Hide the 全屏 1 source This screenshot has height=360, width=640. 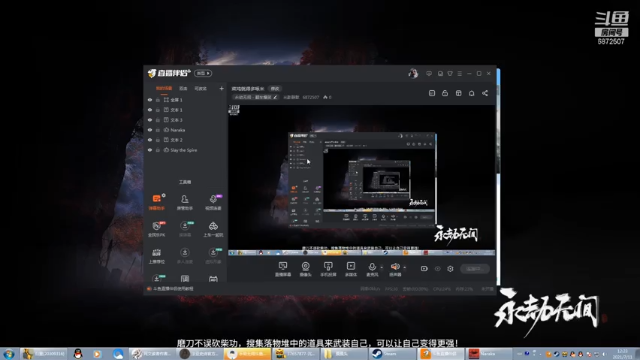(150, 100)
